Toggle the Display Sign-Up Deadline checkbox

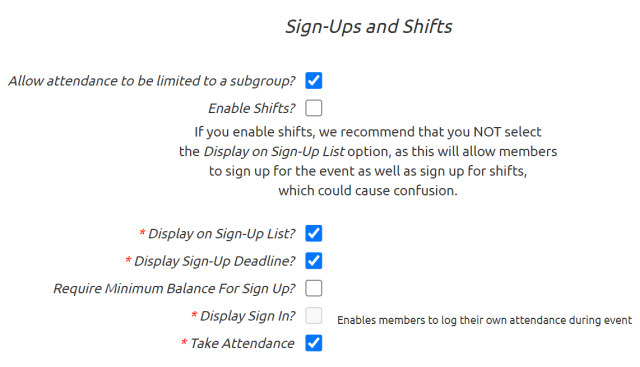point(313,261)
